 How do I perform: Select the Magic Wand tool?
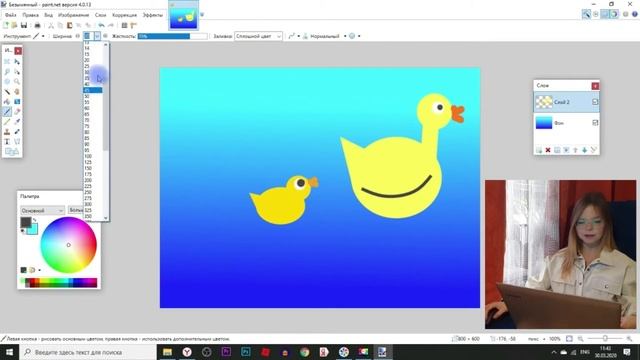(x=7, y=92)
